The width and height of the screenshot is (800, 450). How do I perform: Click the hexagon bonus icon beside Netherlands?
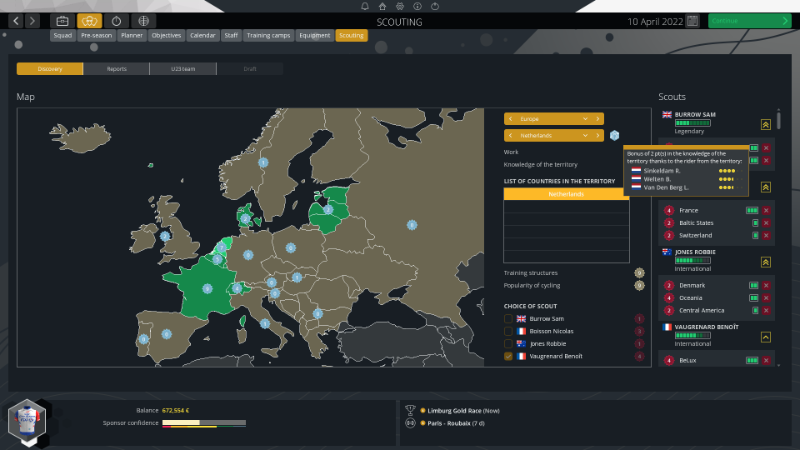pyautogui.click(x=615, y=135)
